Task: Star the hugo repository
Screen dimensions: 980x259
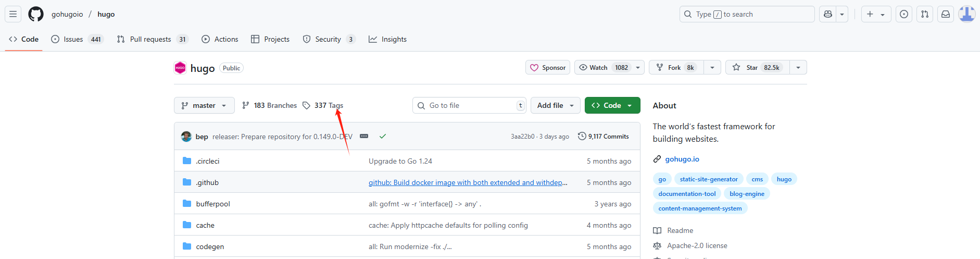Action: click(x=758, y=67)
